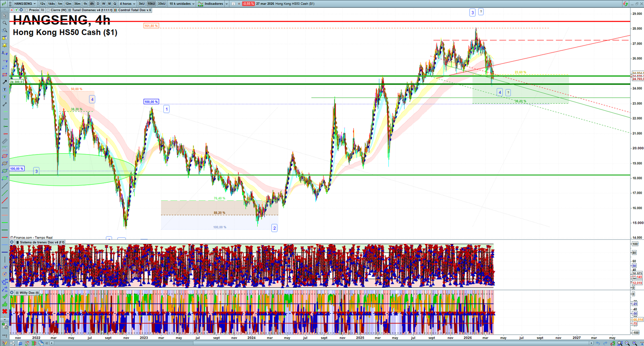Toggle the 4h timeframe button
The width and height of the screenshot is (644, 346).
tap(92, 4)
